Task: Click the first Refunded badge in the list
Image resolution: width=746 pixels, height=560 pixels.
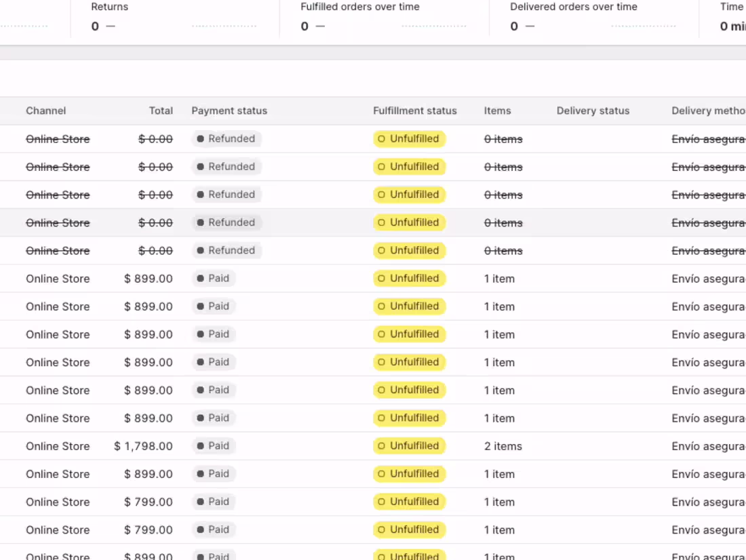Action: pos(226,139)
